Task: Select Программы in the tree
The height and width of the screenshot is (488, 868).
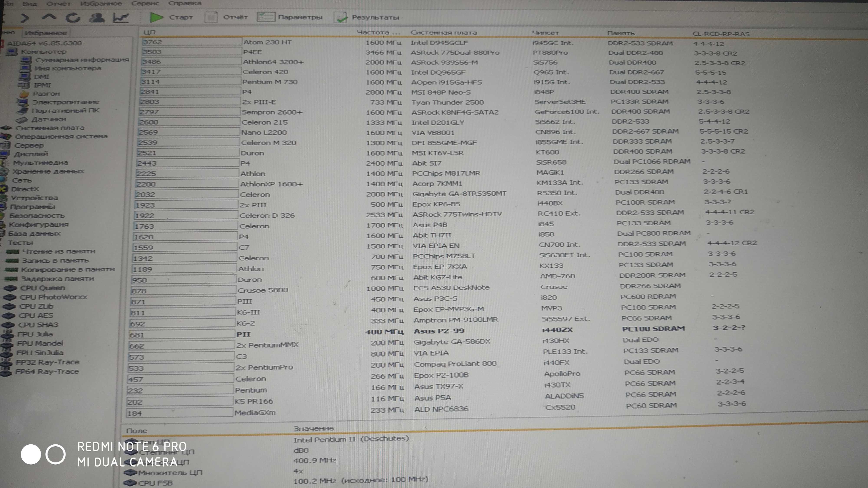Action: [x=33, y=207]
